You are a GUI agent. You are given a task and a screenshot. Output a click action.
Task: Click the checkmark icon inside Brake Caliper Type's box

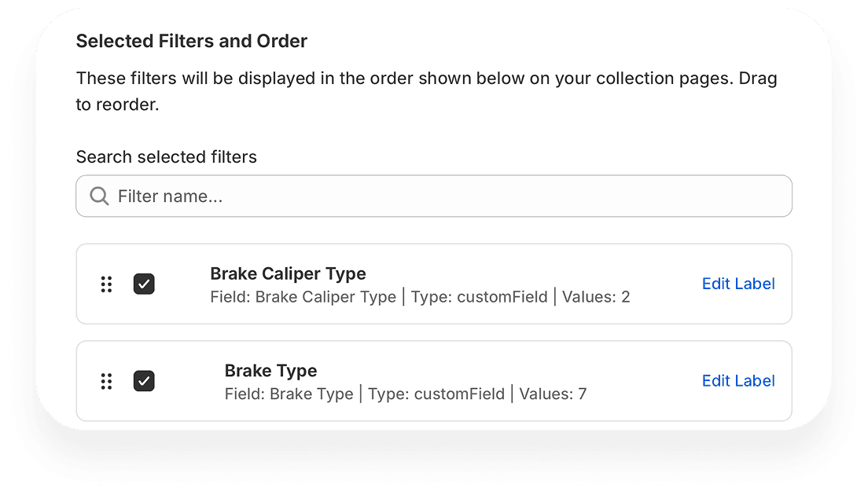144,284
